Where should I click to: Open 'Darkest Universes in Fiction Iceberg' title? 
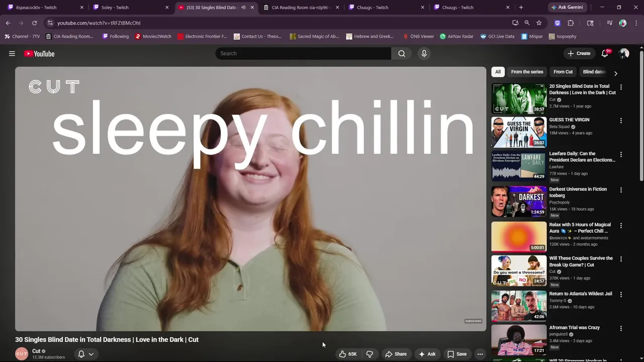pyautogui.click(x=578, y=192)
